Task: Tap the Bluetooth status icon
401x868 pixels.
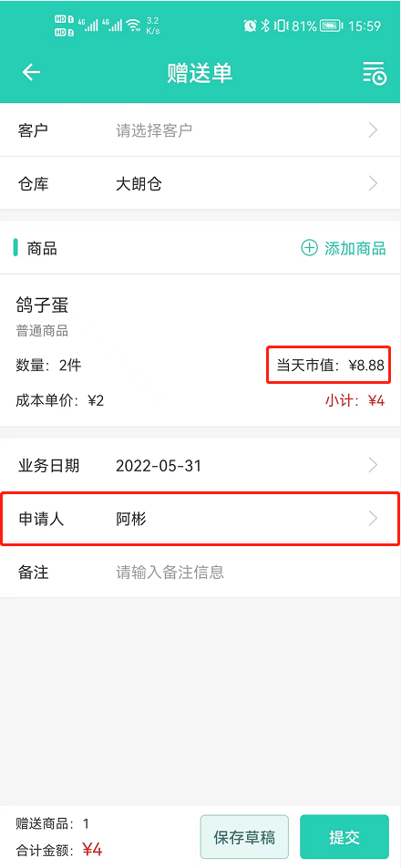Action: click(265, 26)
